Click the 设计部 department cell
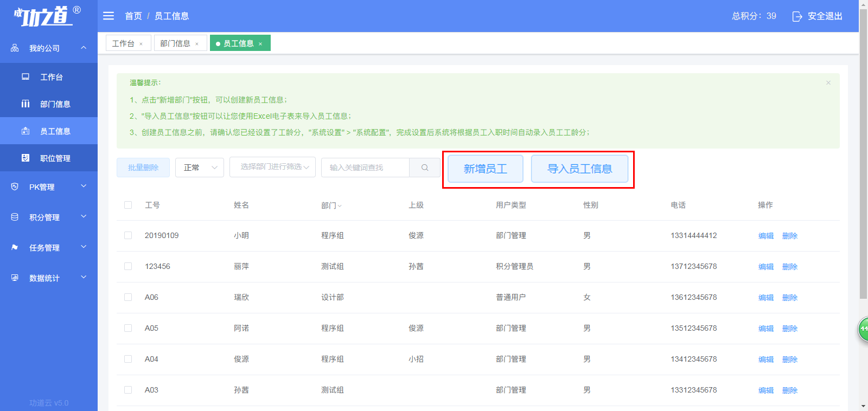 (x=333, y=297)
